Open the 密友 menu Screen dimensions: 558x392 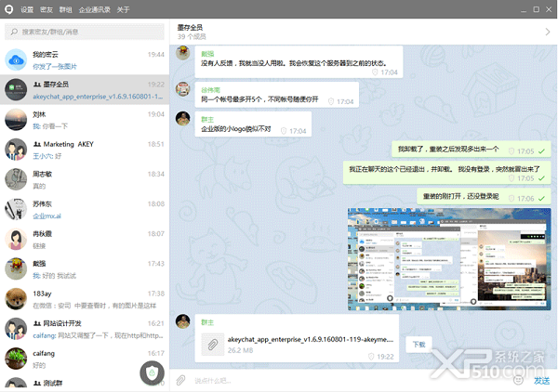coord(46,9)
